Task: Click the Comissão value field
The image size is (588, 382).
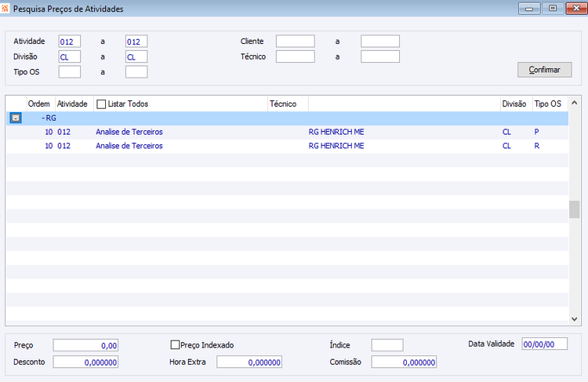Action: tap(404, 362)
